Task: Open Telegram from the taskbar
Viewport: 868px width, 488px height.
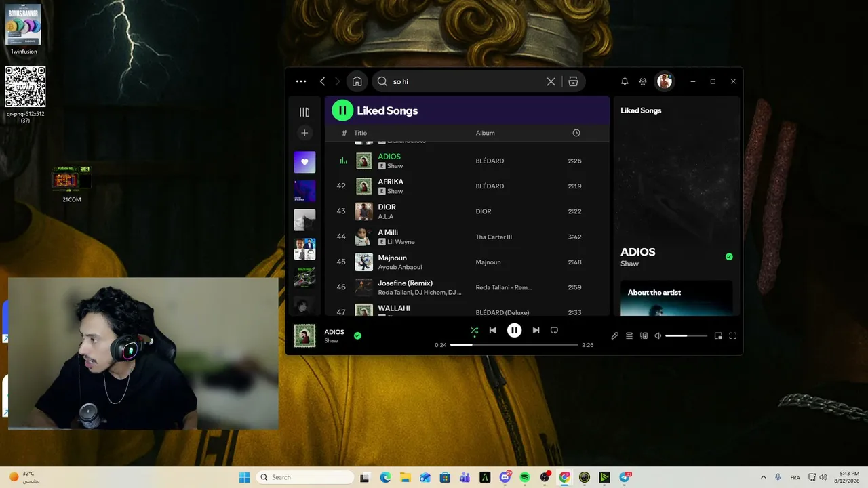Action: 625,477
